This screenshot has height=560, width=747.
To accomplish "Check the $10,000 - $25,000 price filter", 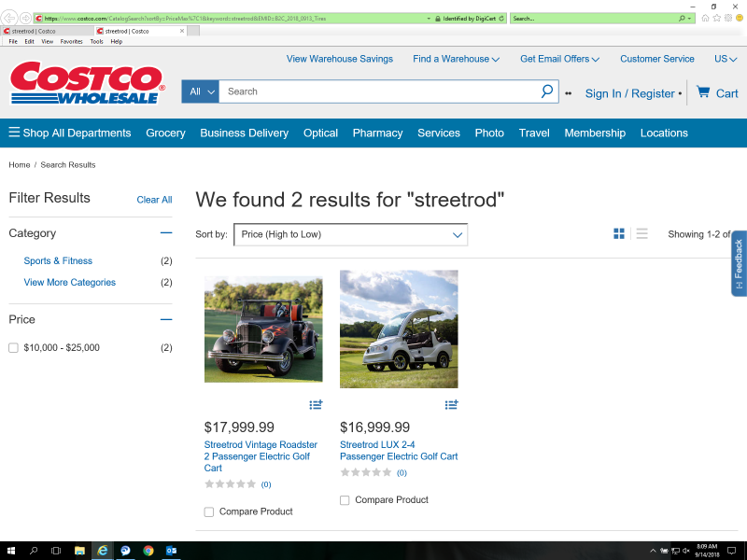I will click(x=13, y=348).
